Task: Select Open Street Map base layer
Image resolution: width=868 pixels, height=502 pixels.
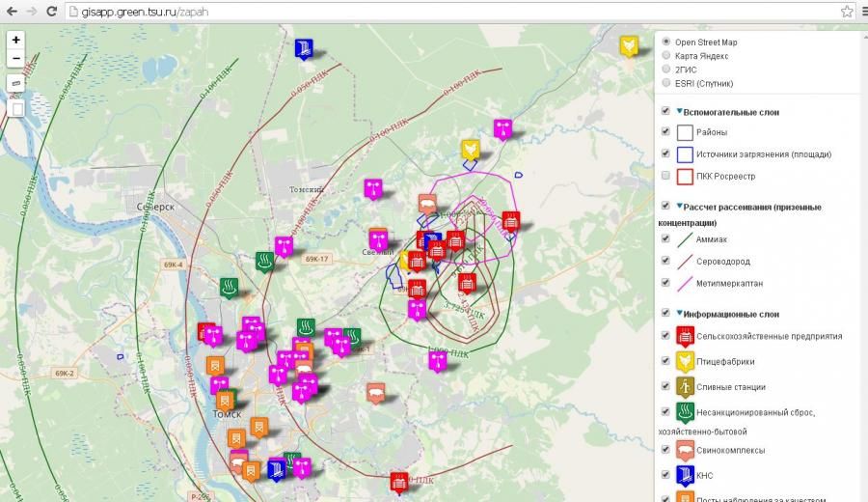Action: (665, 42)
